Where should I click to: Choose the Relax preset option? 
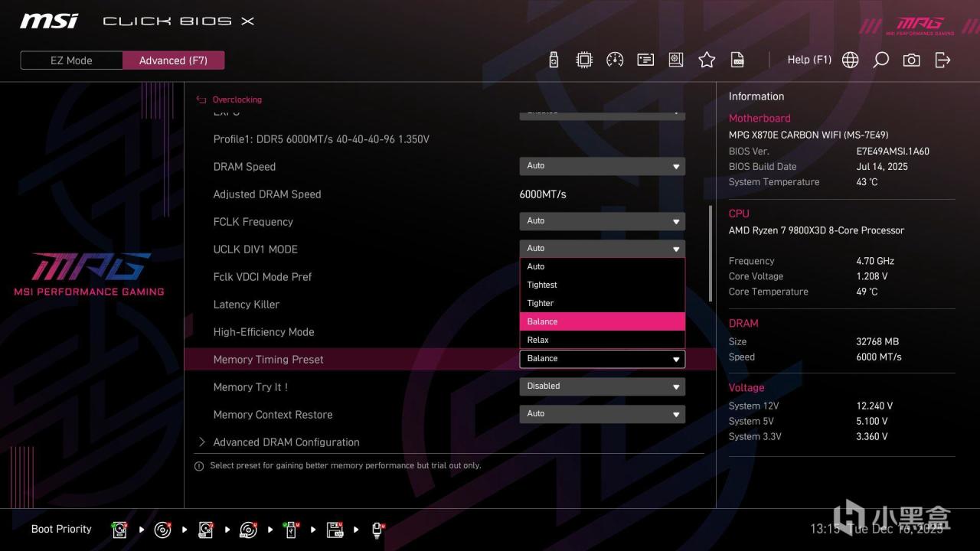tap(602, 340)
